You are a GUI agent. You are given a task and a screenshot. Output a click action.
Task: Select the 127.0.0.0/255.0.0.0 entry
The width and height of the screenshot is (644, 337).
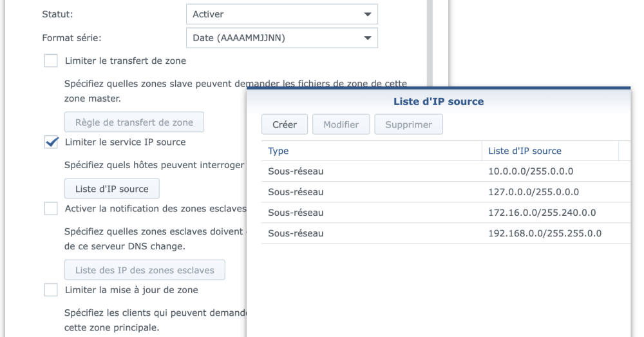pos(444,192)
